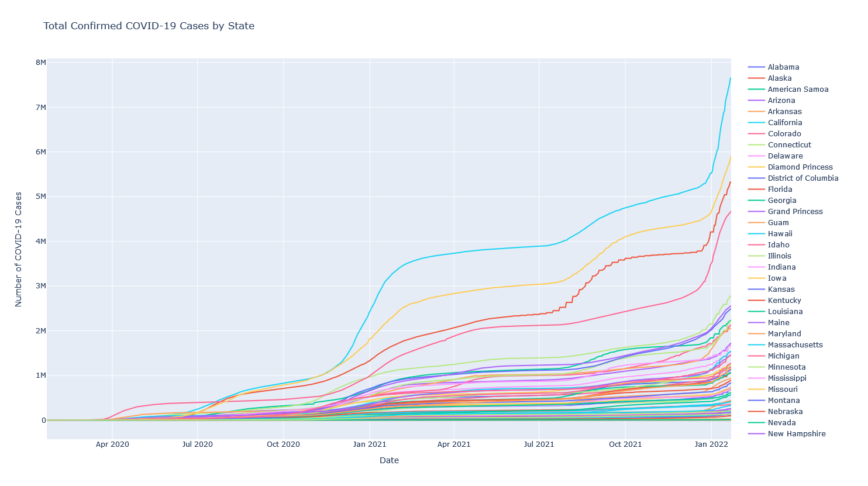
Task: Toggle the California trace in the legend
Action: click(x=784, y=123)
